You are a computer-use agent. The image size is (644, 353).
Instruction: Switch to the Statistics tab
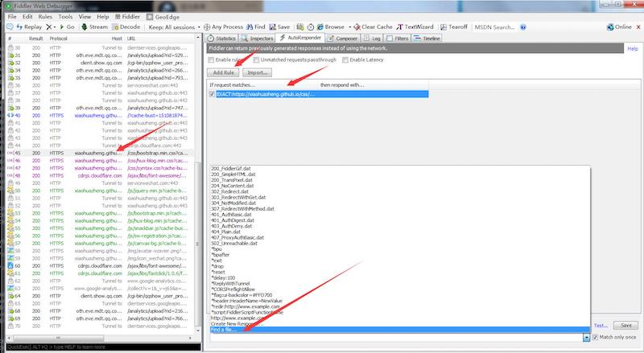point(222,38)
